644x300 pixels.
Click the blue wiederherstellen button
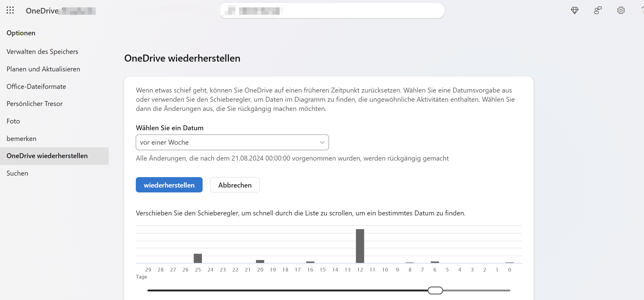pos(169,185)
